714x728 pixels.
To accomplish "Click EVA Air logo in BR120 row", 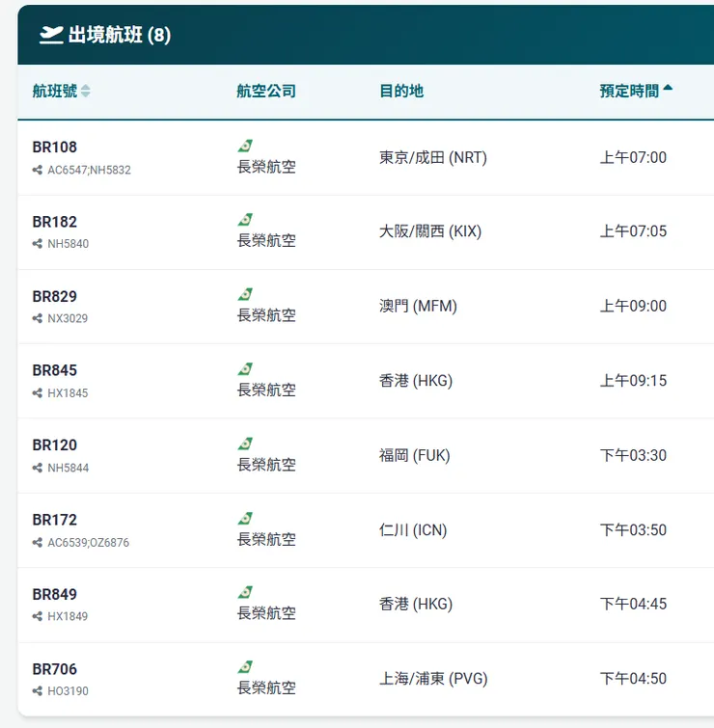I will pyautogui.click(x=245, y=444).
